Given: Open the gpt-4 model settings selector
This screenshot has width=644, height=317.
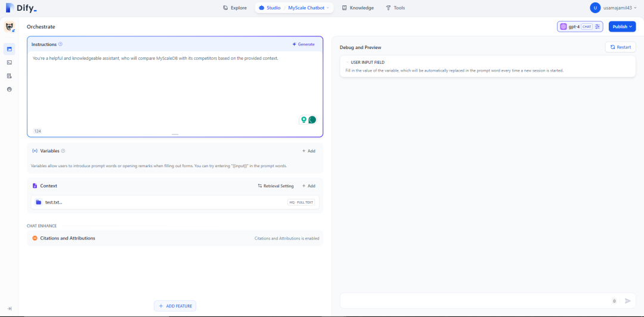Looking at the screenshot, I should pyautogui.click(x=580, y=27).
